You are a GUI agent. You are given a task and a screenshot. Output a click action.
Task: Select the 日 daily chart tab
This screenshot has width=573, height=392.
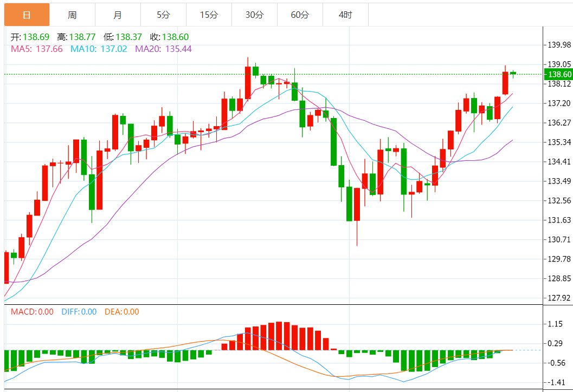coord(27,15)
